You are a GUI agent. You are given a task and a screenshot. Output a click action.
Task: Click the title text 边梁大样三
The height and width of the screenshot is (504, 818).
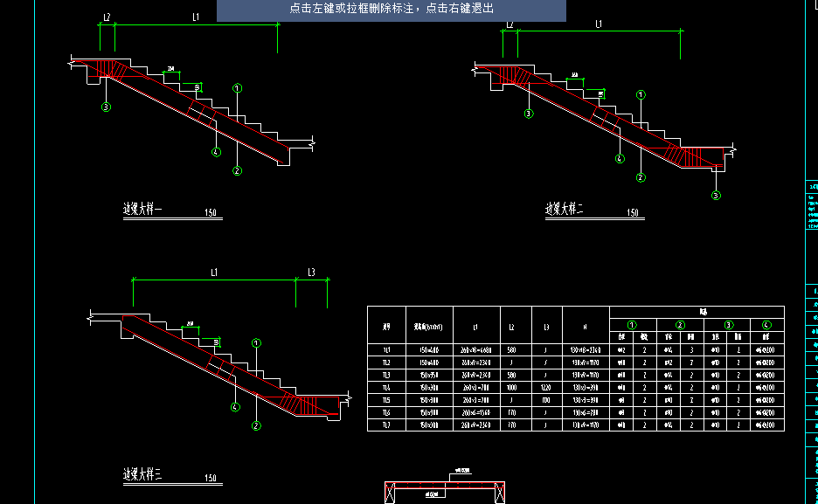pyautogui.click(x=142, y=473)
